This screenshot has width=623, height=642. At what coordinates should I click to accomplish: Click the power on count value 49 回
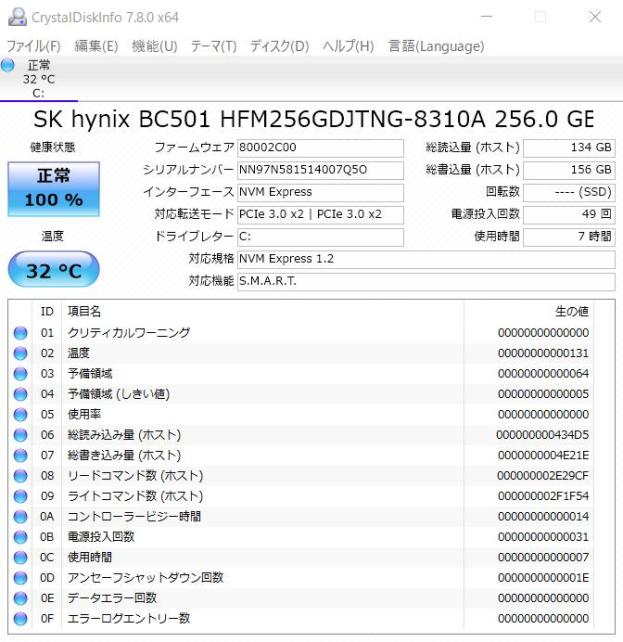pos(569,215)
